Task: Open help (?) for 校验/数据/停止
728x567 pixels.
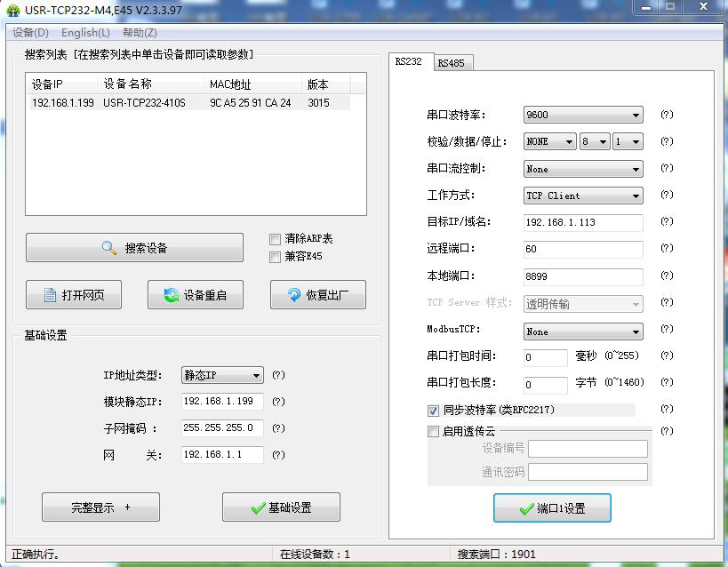Action: click(667, 141)
